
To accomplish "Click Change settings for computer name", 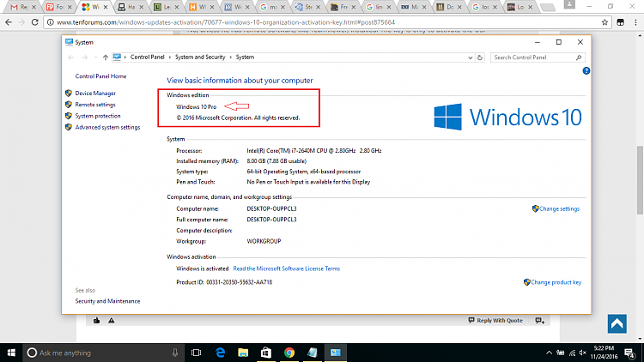I will (x=559, y=209).
